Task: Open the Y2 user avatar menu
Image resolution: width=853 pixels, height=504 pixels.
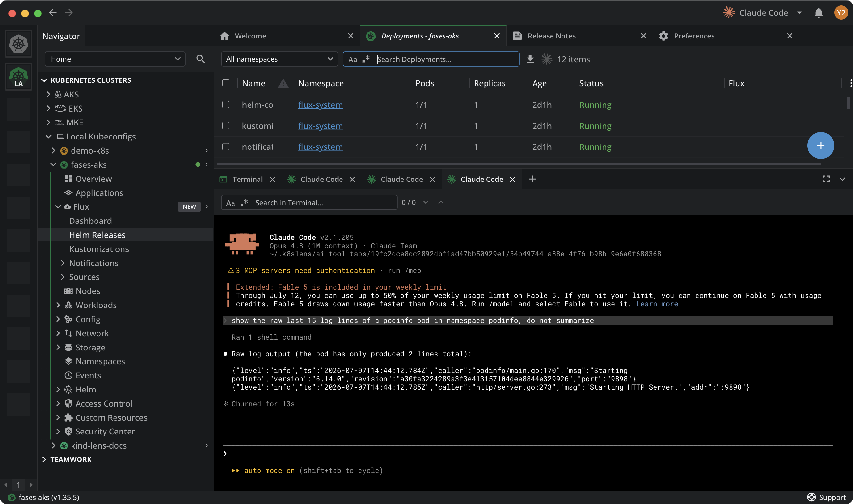Action: pyautogui.click(x=840, y=13)
